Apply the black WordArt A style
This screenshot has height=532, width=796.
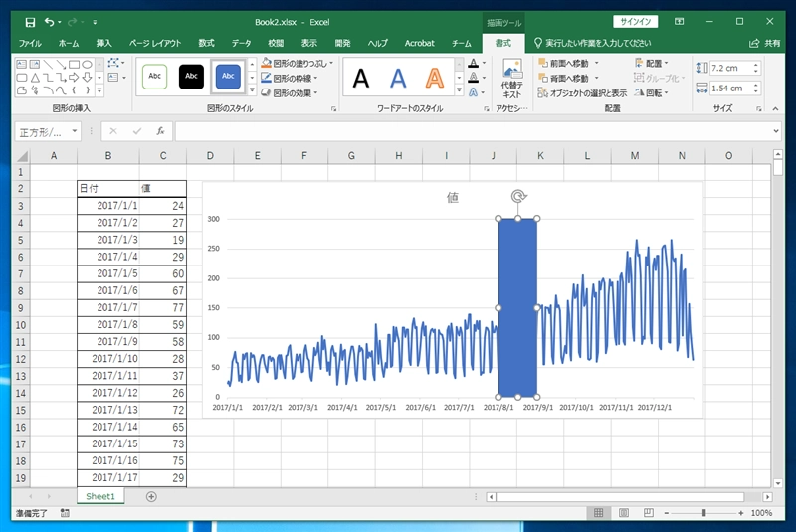pos(361,79)
